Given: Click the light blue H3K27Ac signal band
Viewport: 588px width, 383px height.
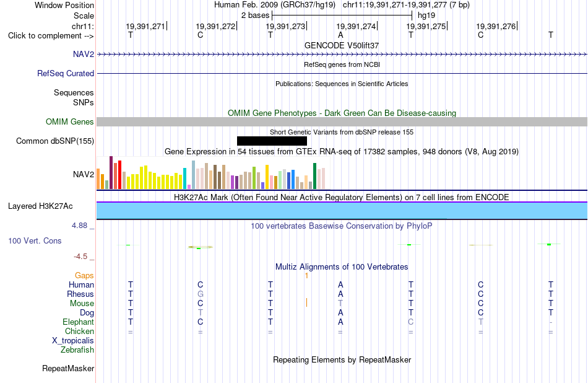Looking at the screenshot, I should pos(342,211).
